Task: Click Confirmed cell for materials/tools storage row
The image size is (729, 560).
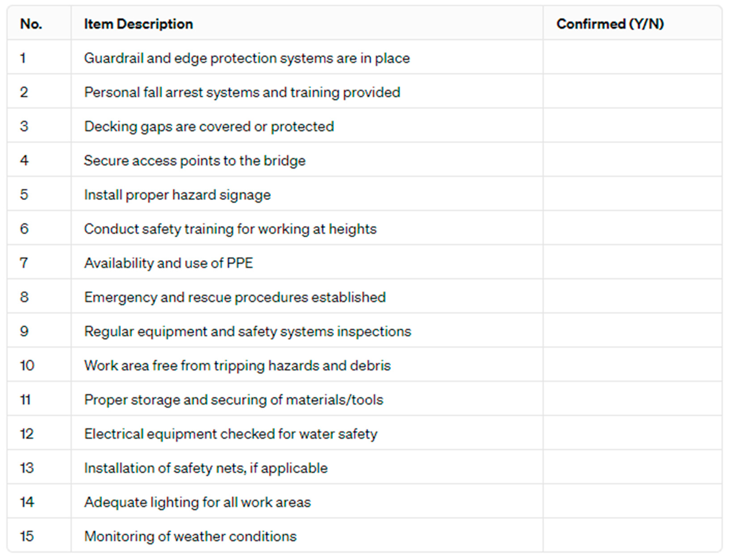Action: coord(632,399)
